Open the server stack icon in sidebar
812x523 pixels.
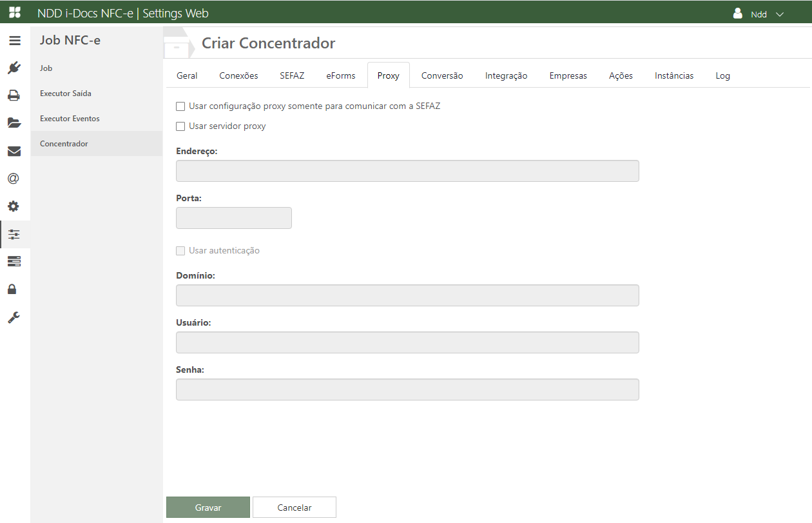[x=14, y=261]
